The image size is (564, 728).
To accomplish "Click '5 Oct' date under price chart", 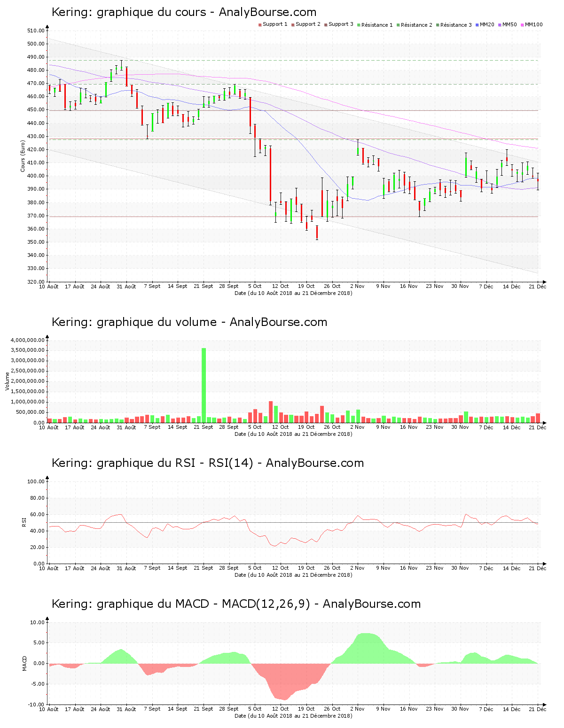I will (254, 287).
